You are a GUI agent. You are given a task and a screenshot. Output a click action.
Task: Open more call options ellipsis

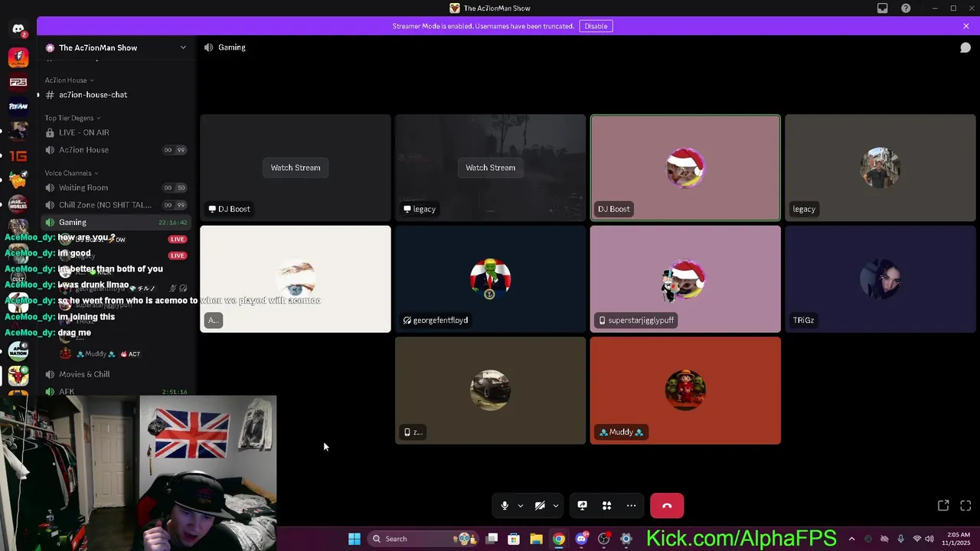coord(631,506)
